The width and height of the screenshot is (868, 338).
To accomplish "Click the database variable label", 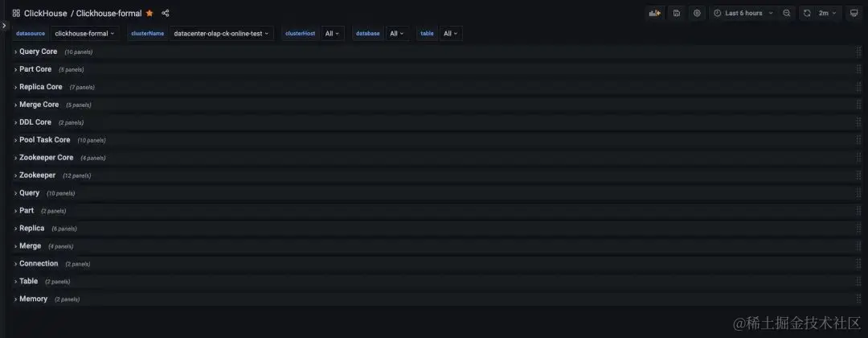I will pyautogui.click(x=368, y=33).
